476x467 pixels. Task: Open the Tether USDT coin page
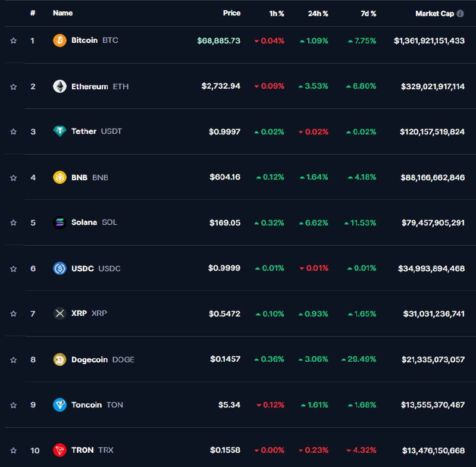[x=96, y=131]
